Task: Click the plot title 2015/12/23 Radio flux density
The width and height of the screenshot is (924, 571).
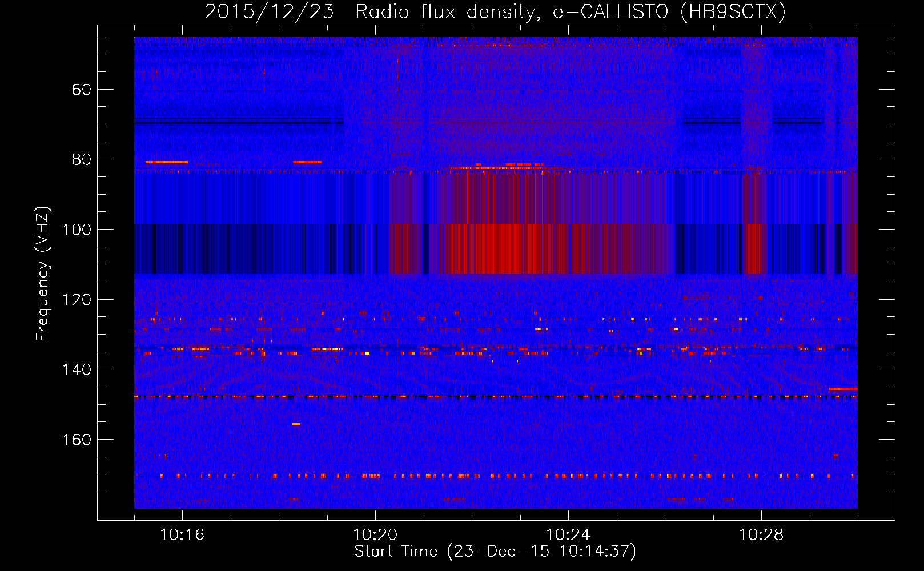Action: pyautogui.click(x=495, y=11)
